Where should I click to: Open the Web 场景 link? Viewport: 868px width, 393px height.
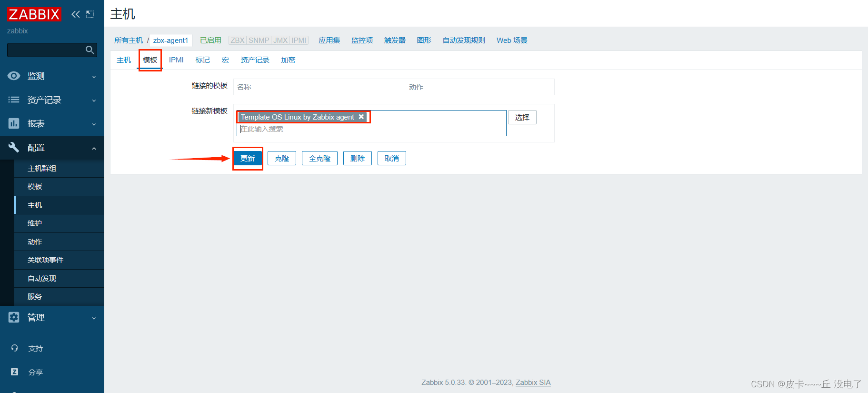click(512, 40)
